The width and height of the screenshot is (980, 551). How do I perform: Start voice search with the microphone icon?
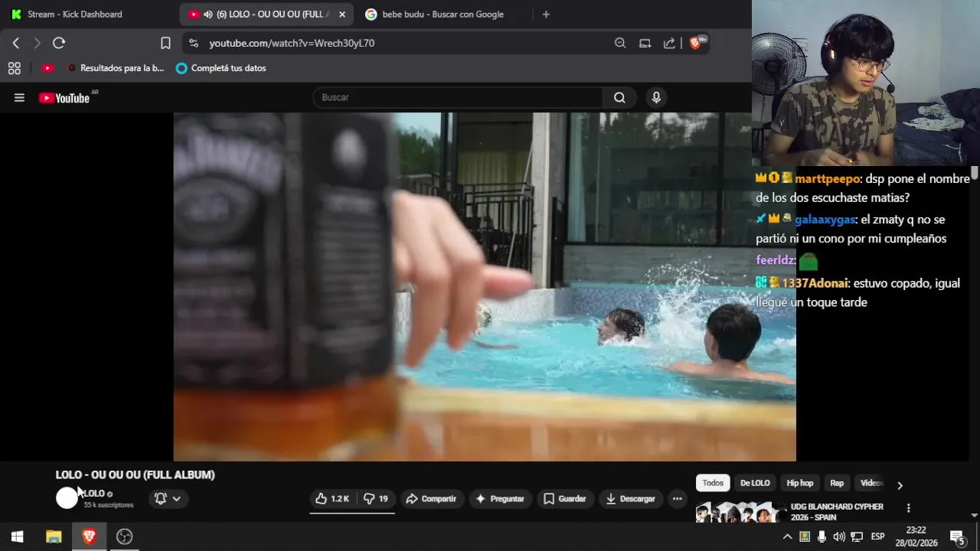coord(655,97)
